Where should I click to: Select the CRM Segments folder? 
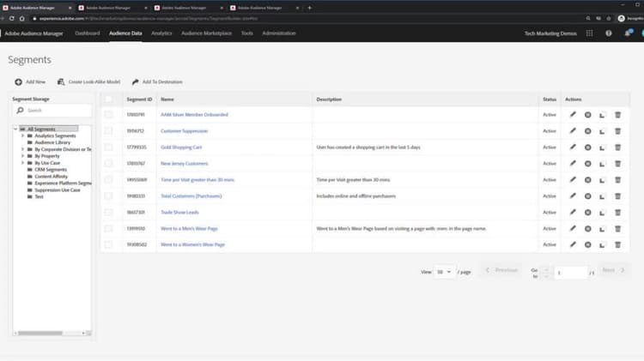(x=51, y=170)
